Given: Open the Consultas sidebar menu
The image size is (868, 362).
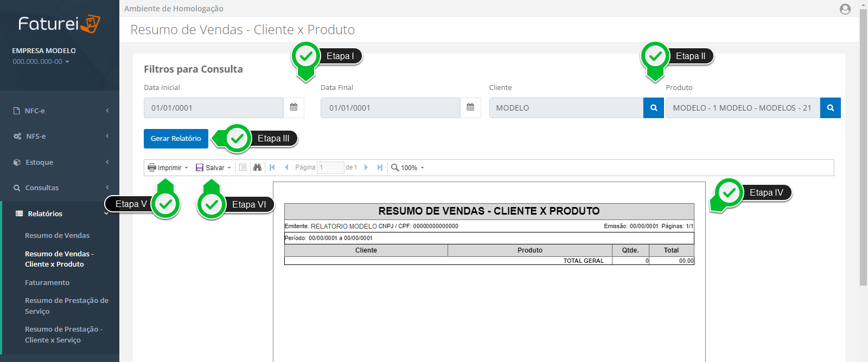Looking at the screenshot, I should (x=60, y=188).
